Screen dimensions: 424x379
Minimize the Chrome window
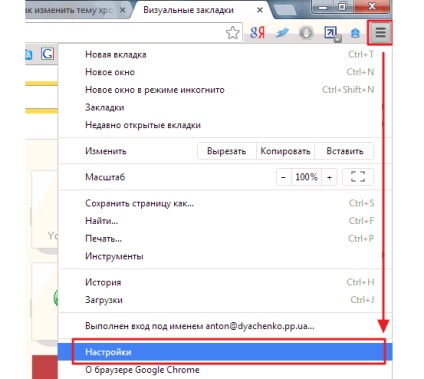point(322,6)
